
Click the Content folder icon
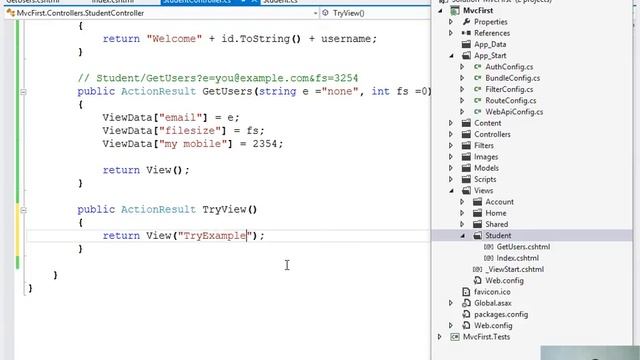coord(466,123)
